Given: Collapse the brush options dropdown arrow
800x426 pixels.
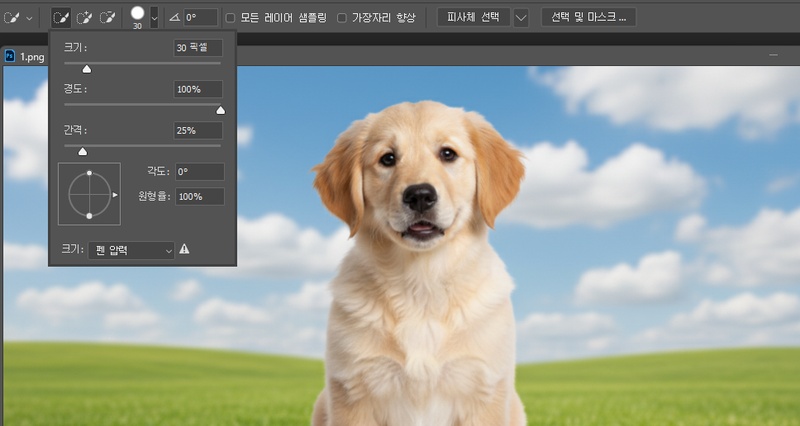Looking at the screenshot, I should coord(154,17).
